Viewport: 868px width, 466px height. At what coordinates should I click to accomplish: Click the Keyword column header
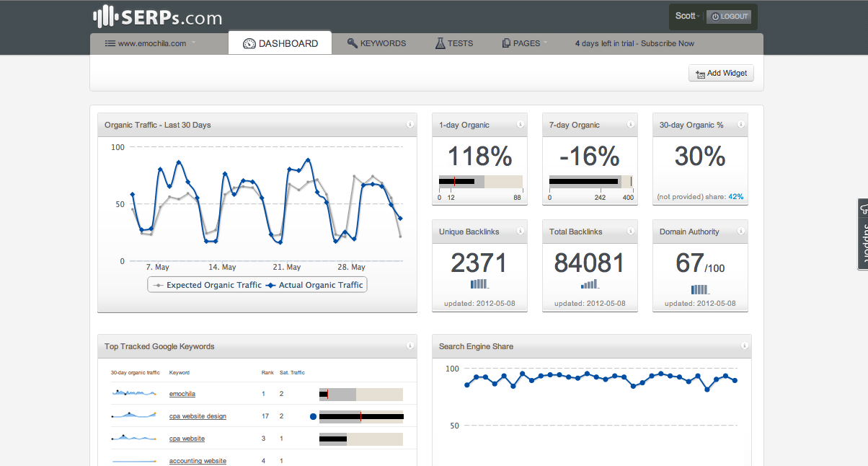[x=180, y=373]
